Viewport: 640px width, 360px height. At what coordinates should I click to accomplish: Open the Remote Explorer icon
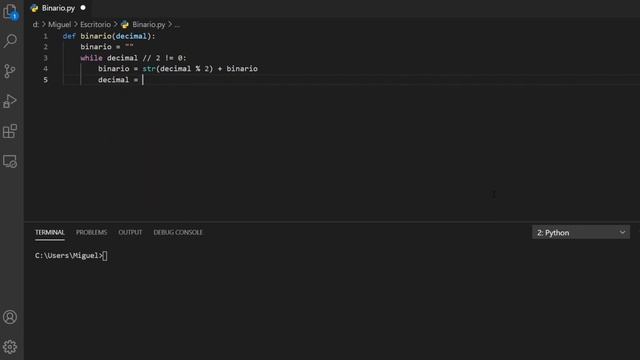tap(10, 161)
